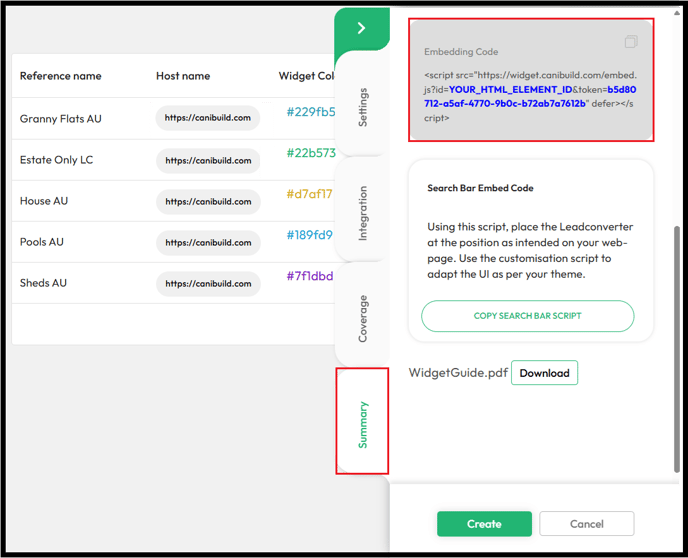Open the Integration vertical tab

(362, 213)
